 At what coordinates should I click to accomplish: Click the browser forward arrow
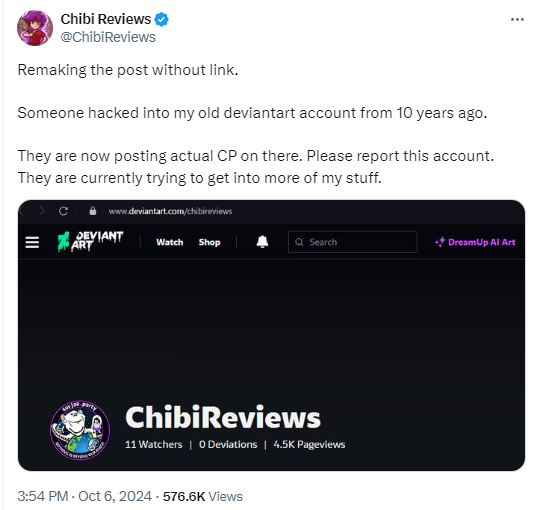(x=42, y=211)
